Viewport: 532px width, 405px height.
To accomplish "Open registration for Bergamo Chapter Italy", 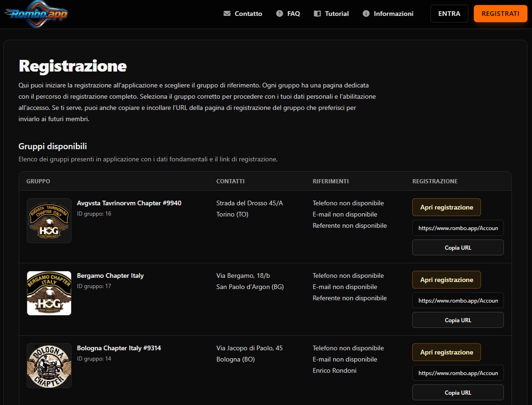I will coord(446,280).
